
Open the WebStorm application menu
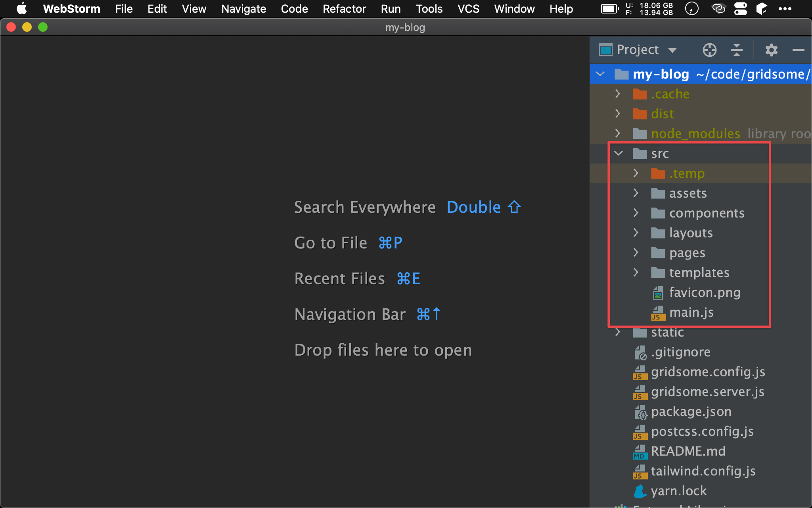[x=71, y=9]
